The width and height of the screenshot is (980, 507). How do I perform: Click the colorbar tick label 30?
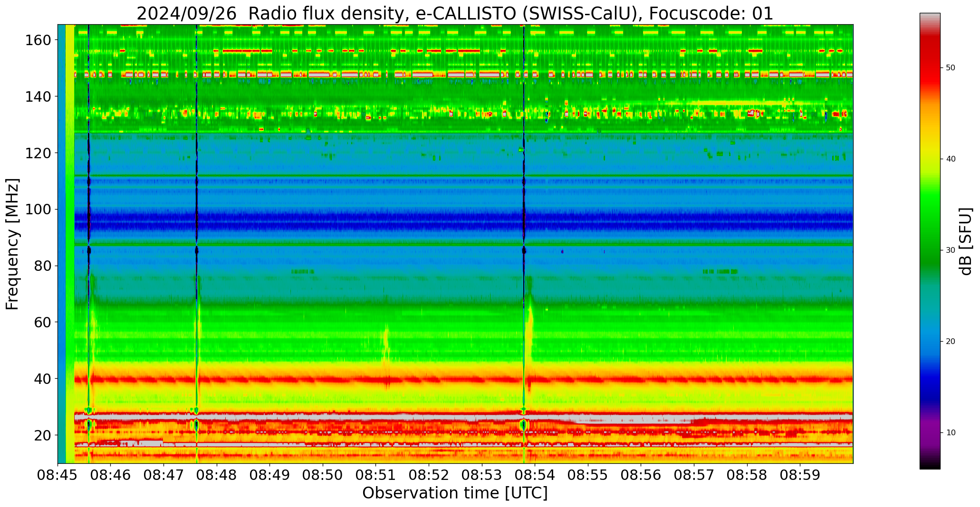click(x=951, y=250)
